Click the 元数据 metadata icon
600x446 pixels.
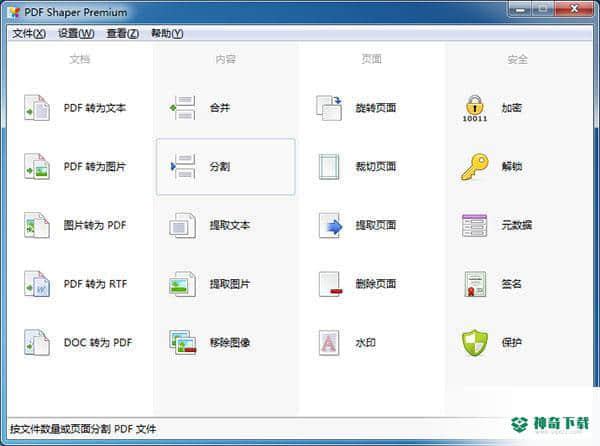[x=474, y=225]
